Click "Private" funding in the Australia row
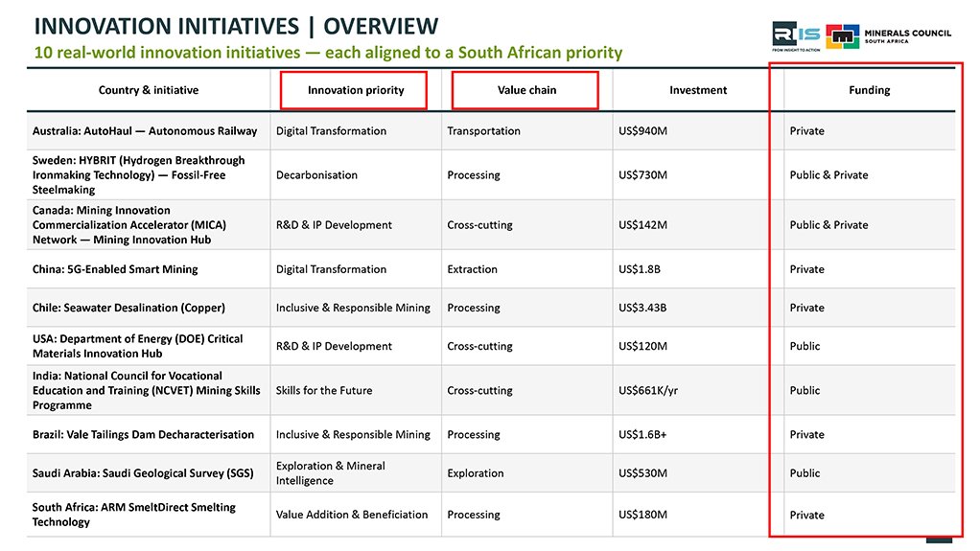Viewport: 980px width, 551px height. [806, 131]
